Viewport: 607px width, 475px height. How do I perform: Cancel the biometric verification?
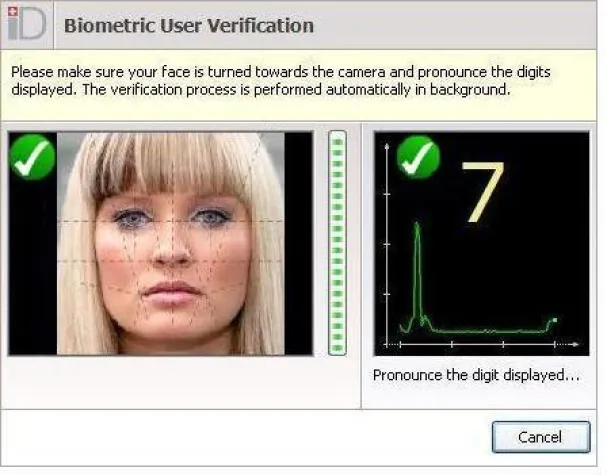[541, 437]
